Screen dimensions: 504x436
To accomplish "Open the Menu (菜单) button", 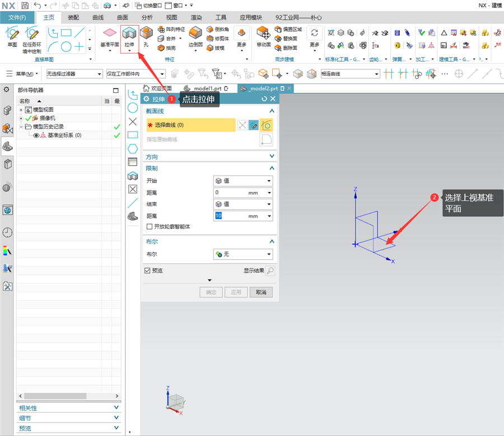I will pos(22,74).
